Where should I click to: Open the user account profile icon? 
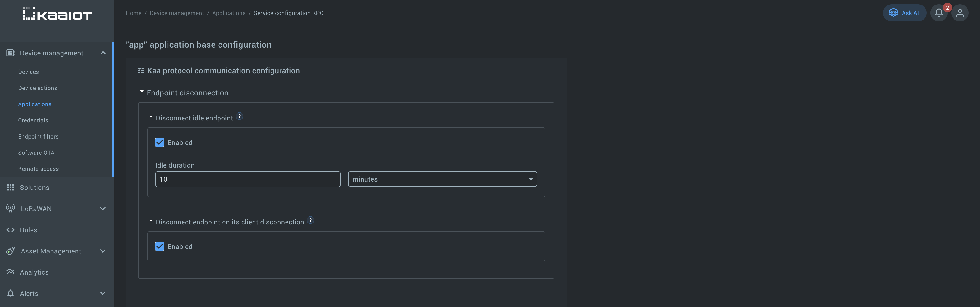coord(960,13)
